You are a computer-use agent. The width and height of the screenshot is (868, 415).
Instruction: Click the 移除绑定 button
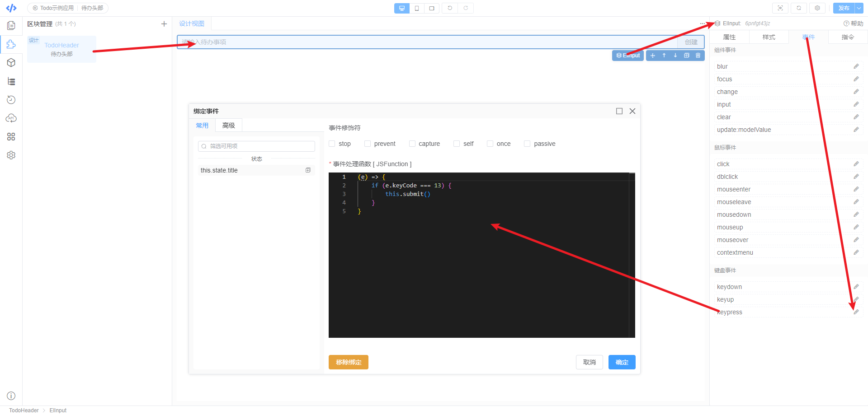[349, 362]
